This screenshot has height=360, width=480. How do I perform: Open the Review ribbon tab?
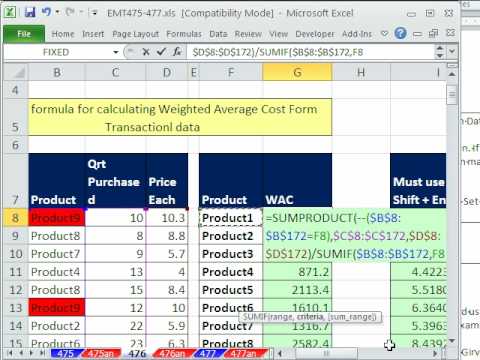coord(248,34)
